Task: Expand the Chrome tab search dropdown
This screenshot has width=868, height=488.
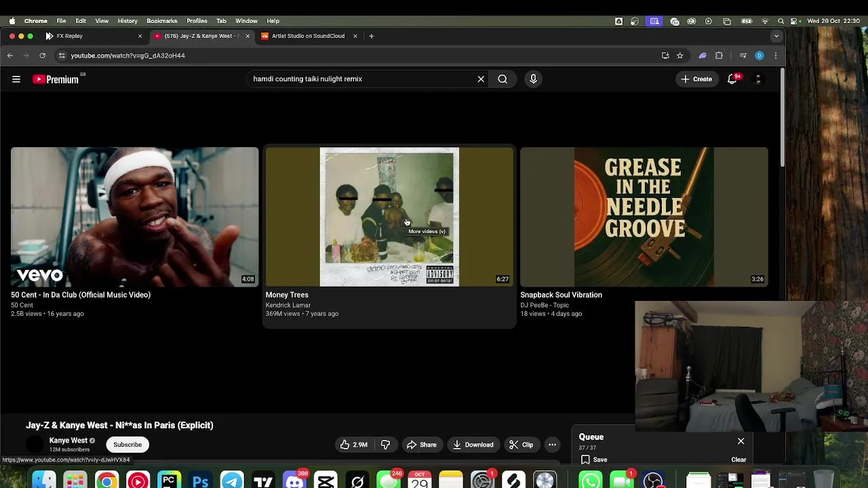Action: pyautogui.click(x=776, y=36)
